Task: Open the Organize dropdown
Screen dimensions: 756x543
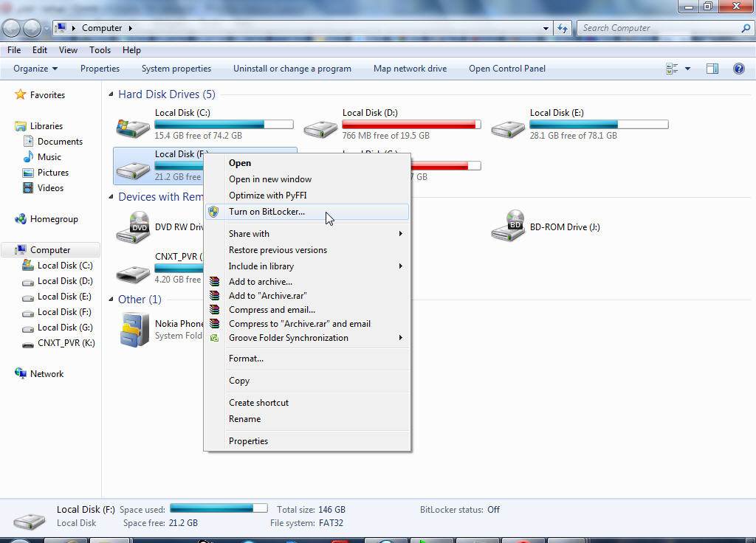Action: pyautogui.click(x=35, y=69)
